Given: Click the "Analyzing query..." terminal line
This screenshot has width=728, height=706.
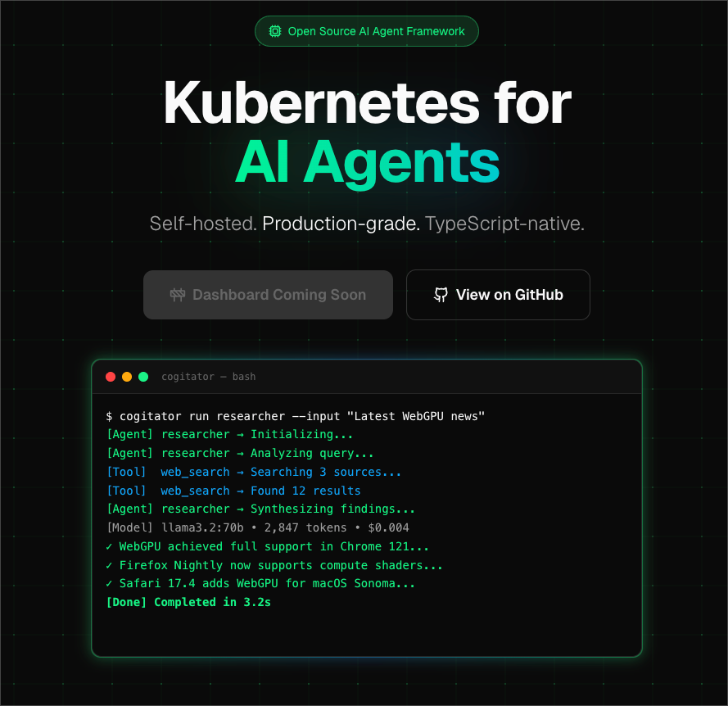Looking at the screenshot, I should [x=240, y=453].
